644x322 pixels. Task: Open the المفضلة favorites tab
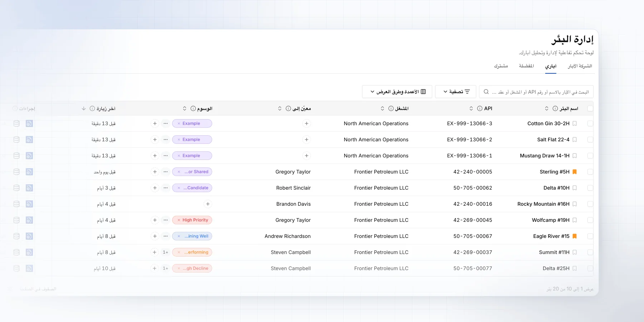tap(526, 66)
